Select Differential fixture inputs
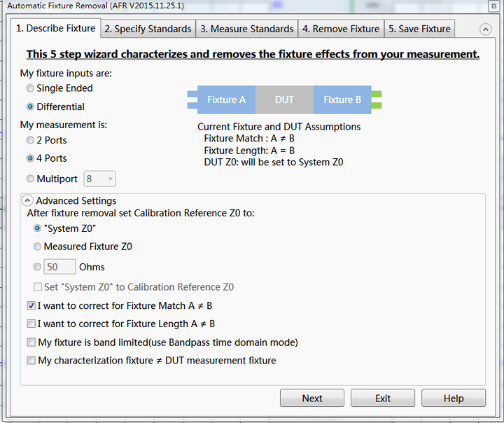 point(30,107)
